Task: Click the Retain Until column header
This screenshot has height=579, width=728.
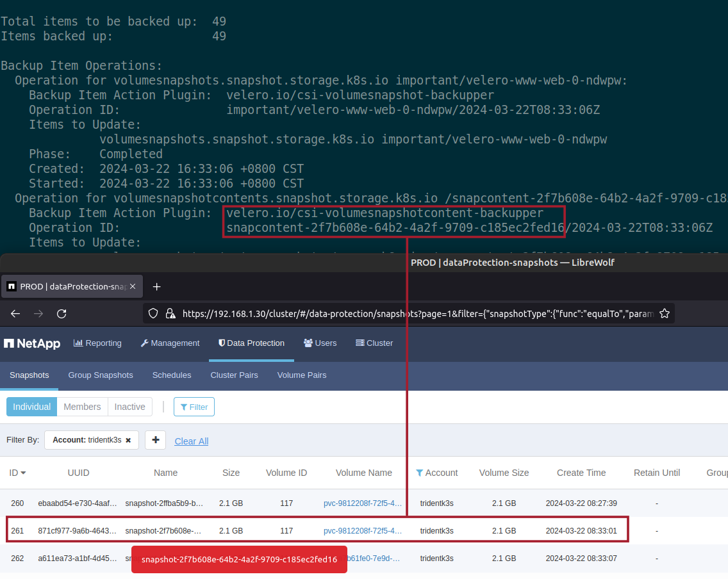Action: (x=657, y=473)
